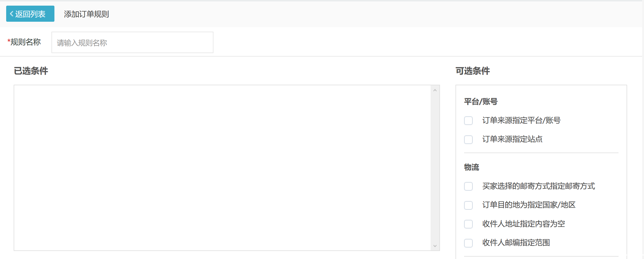Viewport: 644px width, 259px height.
Task: Toggle 收件人邮编指定范围 checkbox
Action: (468, 243)
